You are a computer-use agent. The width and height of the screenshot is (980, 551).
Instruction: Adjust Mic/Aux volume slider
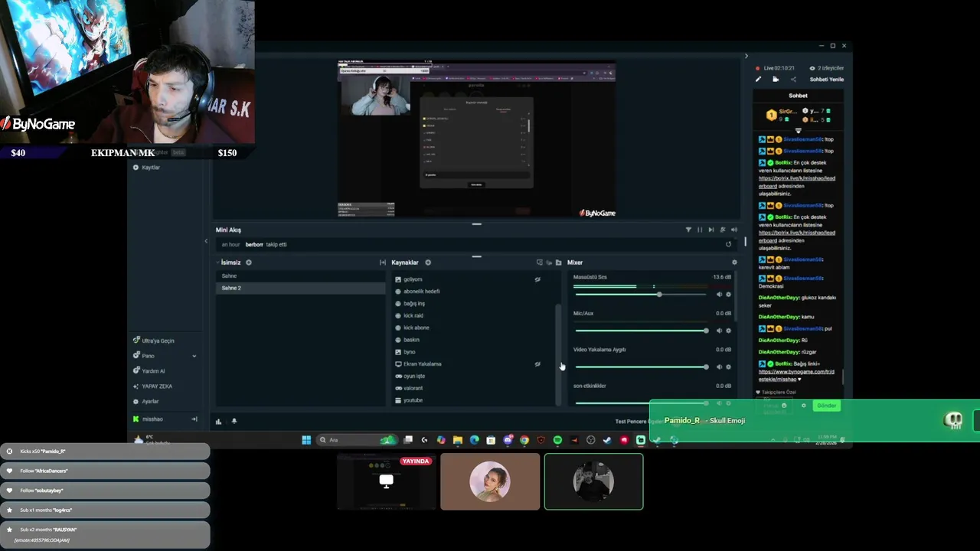point(642,331)
